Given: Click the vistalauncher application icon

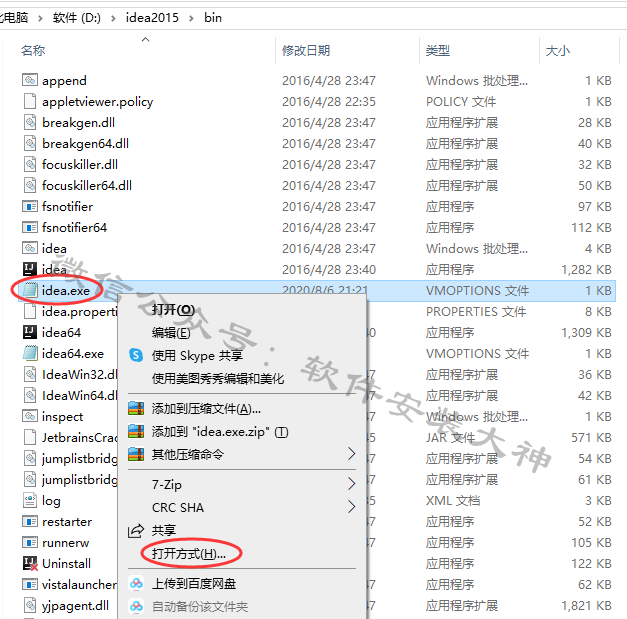Looking at the screenshot, I should point(30,584).
